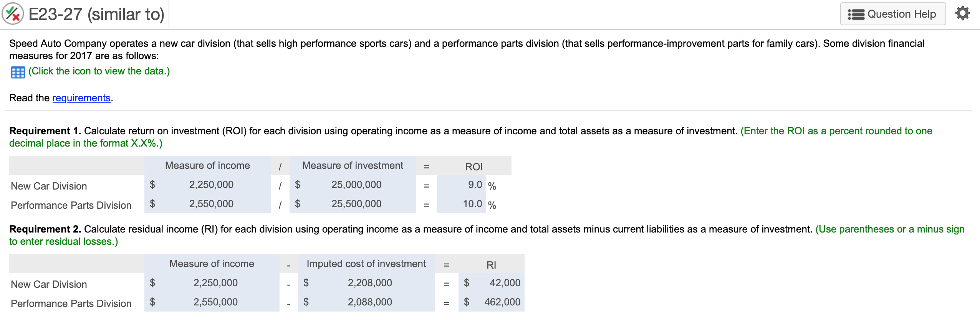The height and width of the screenshot is (320, 980).
Task: Click 'New Car Division' label in ROI table
Action: 49,186
